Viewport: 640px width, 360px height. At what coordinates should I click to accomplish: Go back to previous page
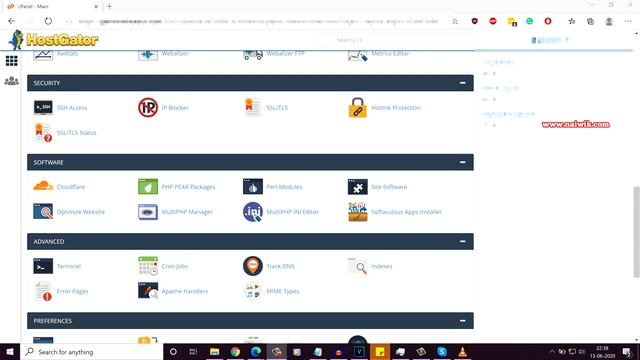(x=11, y=21)
